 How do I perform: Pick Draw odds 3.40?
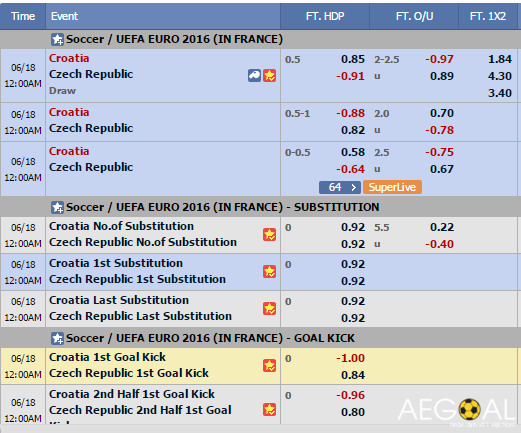500,93
